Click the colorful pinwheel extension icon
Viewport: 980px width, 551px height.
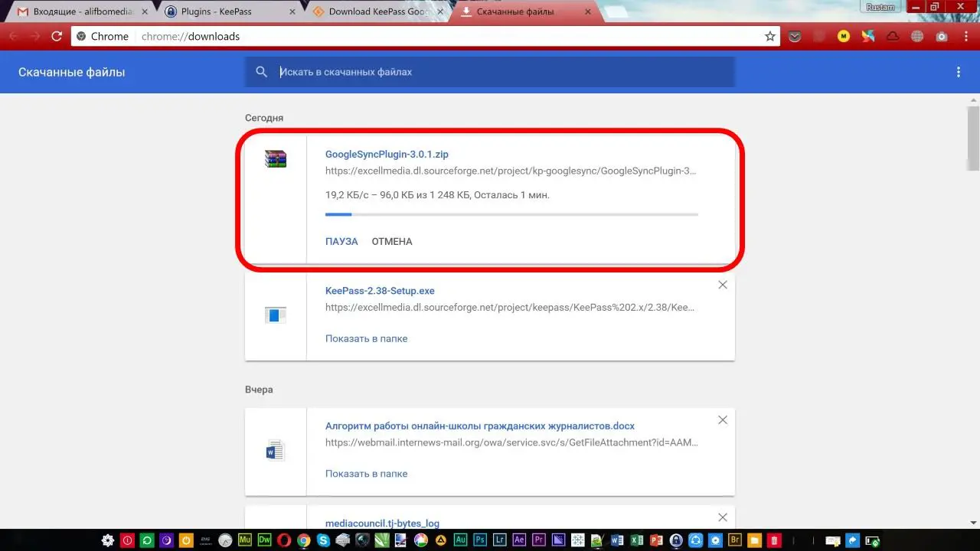(x=868, y=36)
